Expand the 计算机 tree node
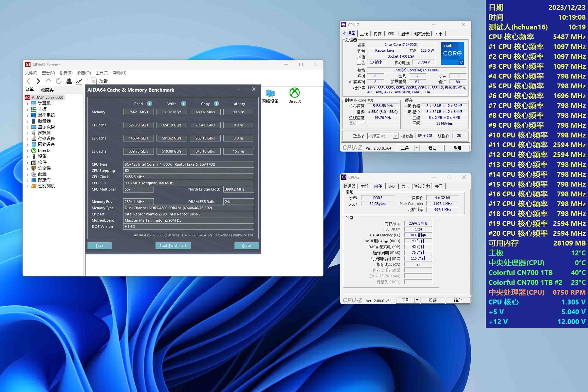Screen dimensions: 588x392 27,104
